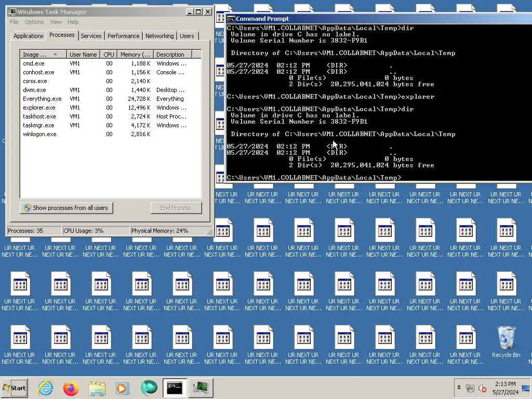Select the Recycle Bin desktop icon
The width and height of the screenshot is (532, 399).
[x=506, y=342]
